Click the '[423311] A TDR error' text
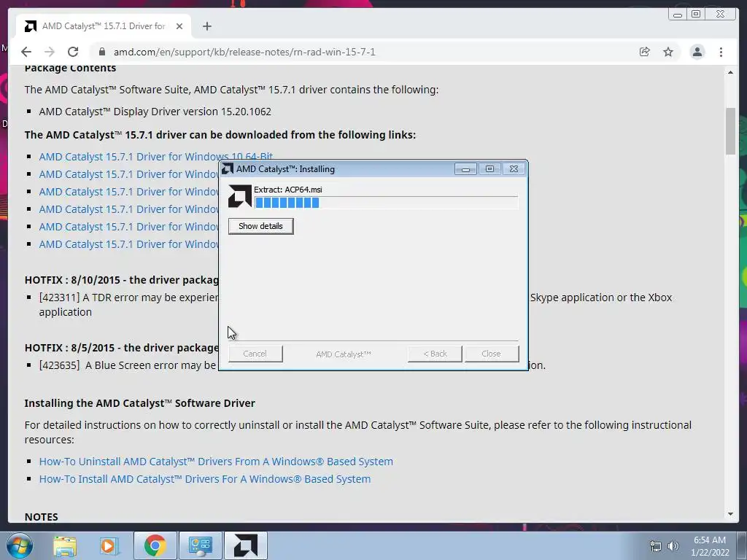The height and width of the screenshot is (560, 747). [x=128, y=297]
